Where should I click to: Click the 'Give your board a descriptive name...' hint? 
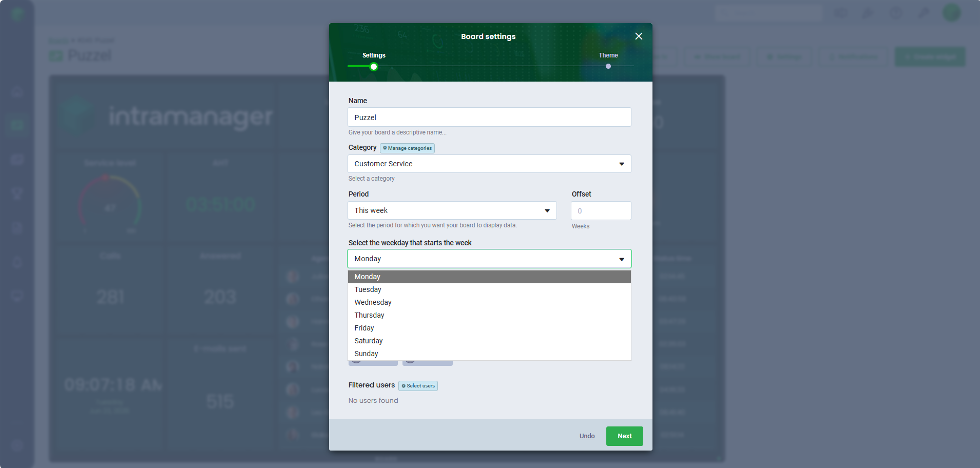(397, 132)
